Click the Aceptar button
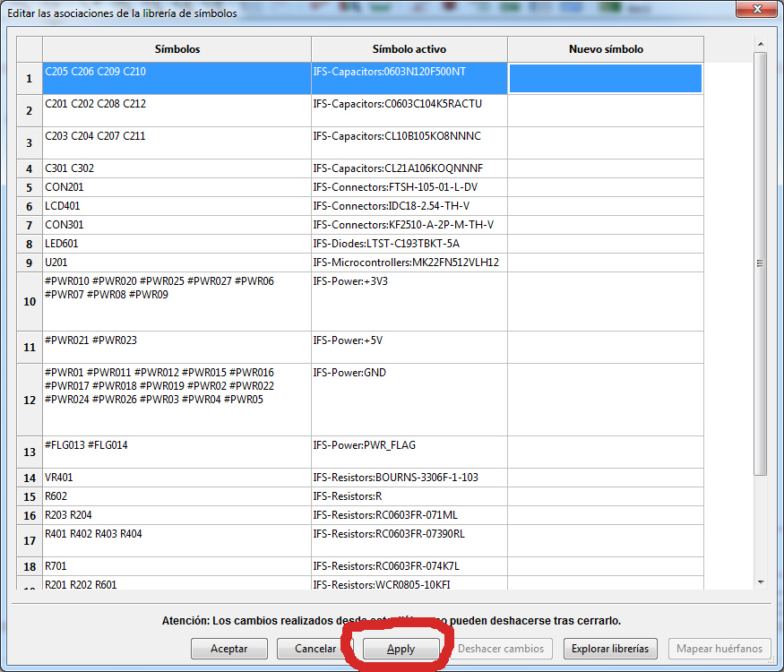 coord(228,649)
